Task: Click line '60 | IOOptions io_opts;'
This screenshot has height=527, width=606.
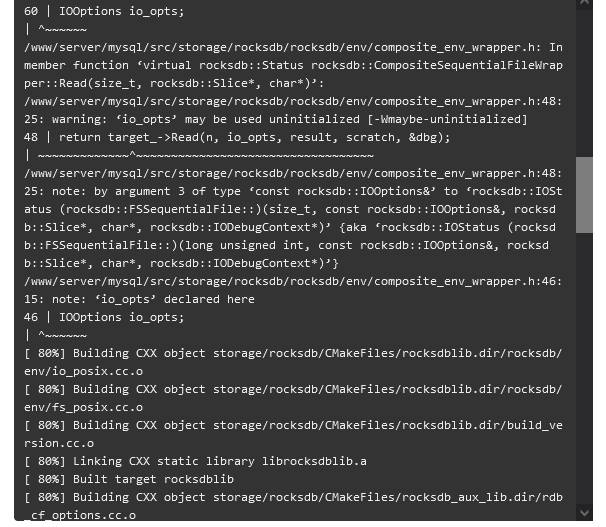Action: pos(104,11)
